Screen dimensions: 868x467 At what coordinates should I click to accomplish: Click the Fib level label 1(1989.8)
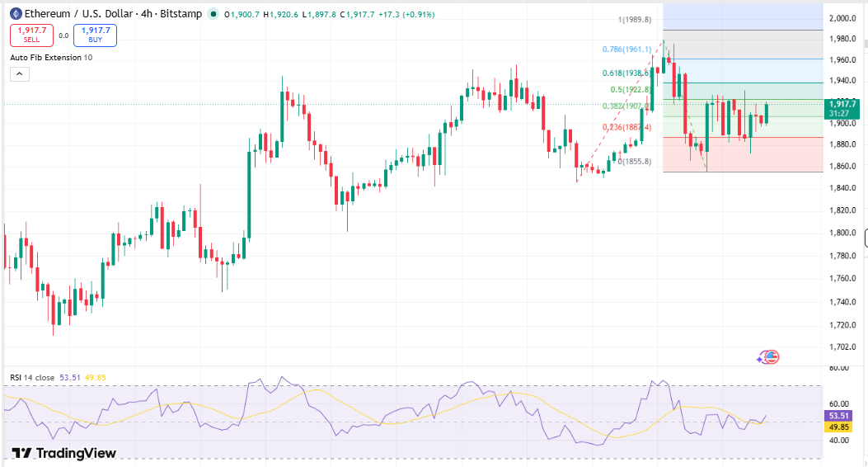click(x=635, y=20)
